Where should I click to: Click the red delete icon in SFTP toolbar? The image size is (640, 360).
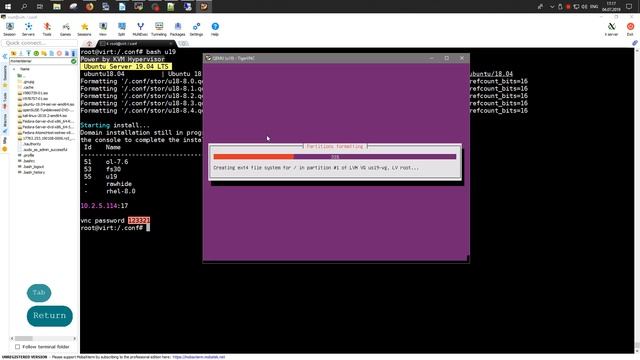(59, 53)
